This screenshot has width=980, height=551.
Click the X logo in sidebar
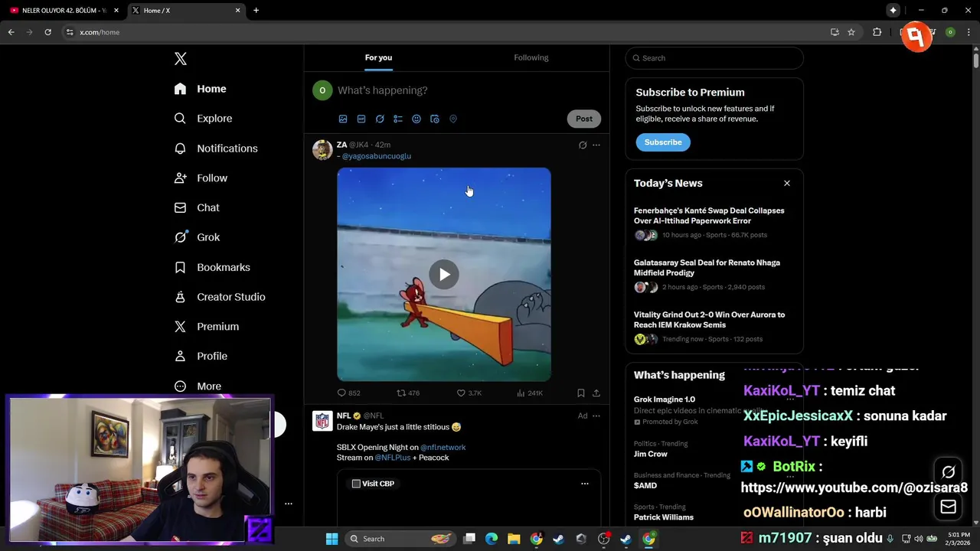[181, 59]
